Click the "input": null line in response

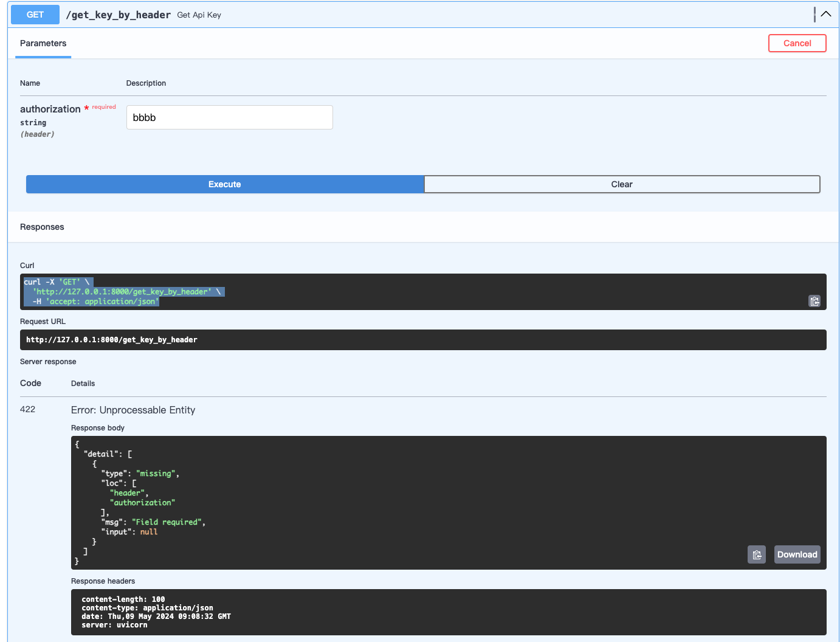(129, 532)
